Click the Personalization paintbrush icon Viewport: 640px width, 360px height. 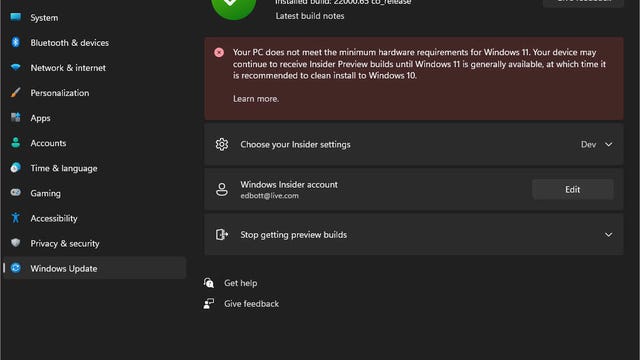pyautogui.click(x=16, y=93)
